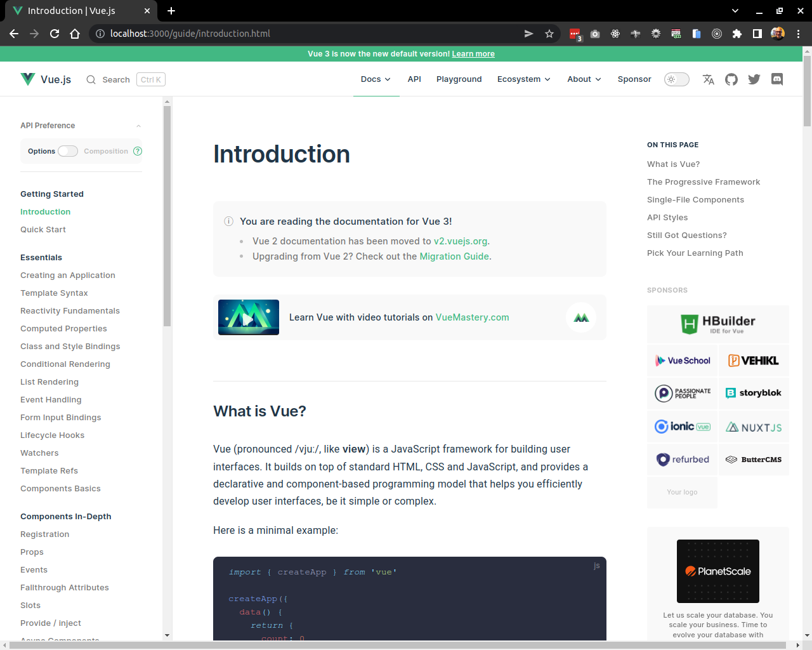Click the share page arrow icon
The width and height of the screenshot is (812, 650).
tap(528, 34)
